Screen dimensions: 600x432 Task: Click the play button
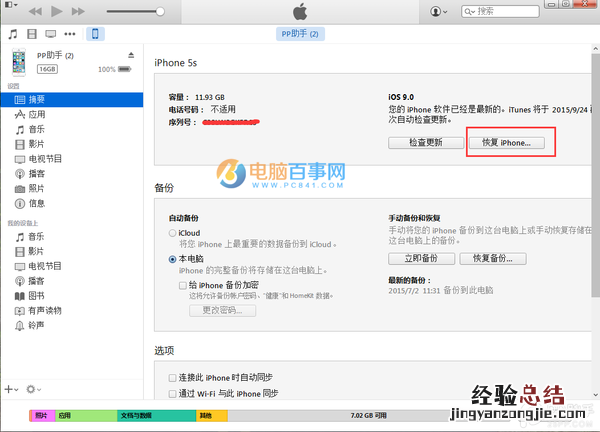click(57, 11)
